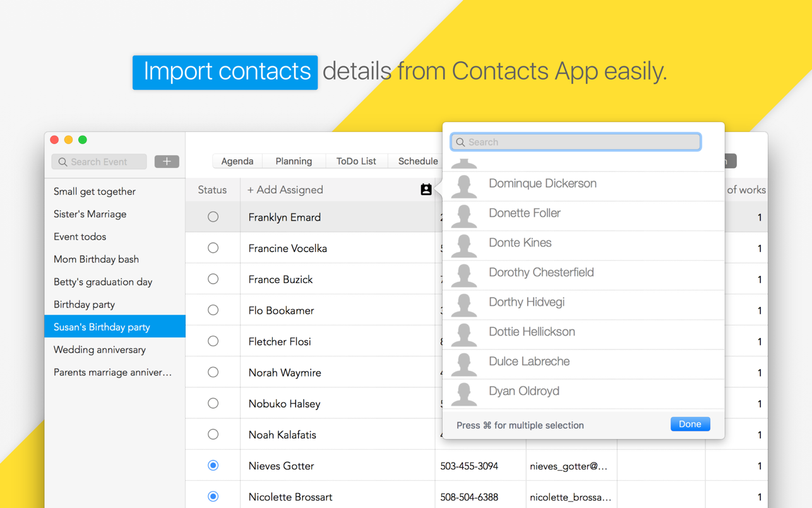Mark Franklyn Emard status as done
812x508 pixels.
213,217
